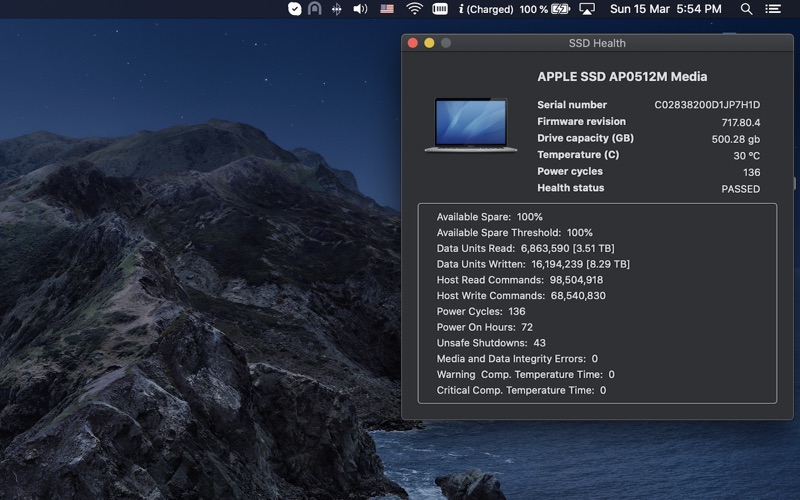Screen dimensions: 800x500
Task: Click the Data Units Read line
Action: pyautogui.click(x=526, y=248)
